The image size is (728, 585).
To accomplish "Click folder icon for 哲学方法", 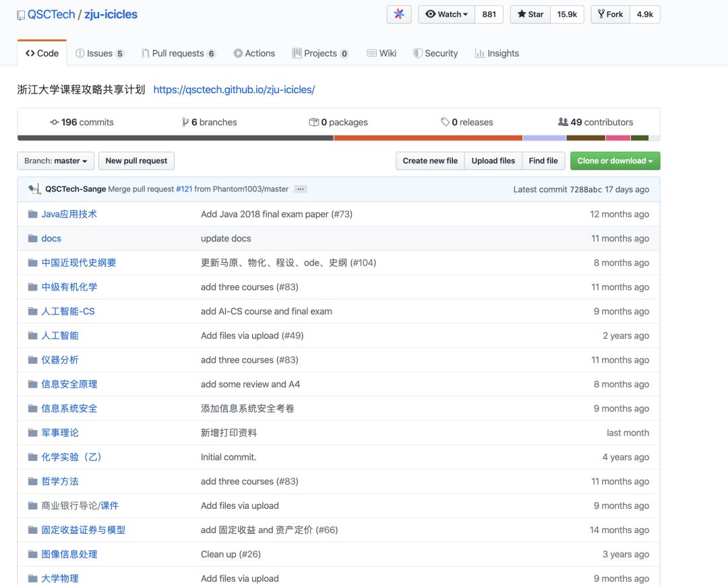I will tap(32, 481).
